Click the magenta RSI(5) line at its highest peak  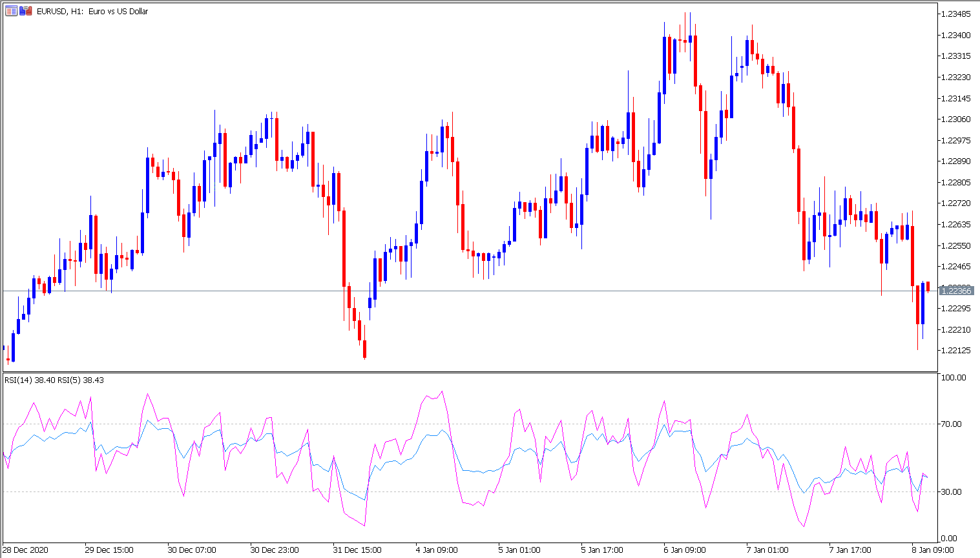tap(441, 391)
